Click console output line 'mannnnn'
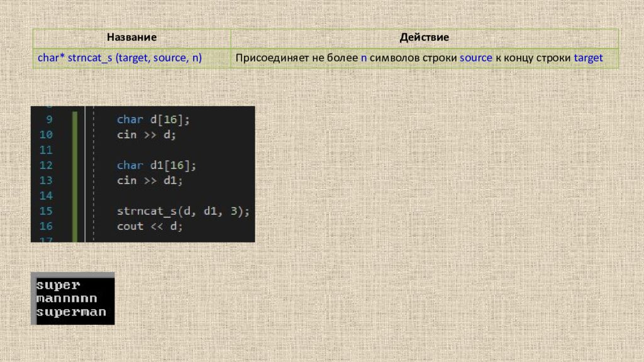This screenshot has width=644, height=362. tap(67, 299)
